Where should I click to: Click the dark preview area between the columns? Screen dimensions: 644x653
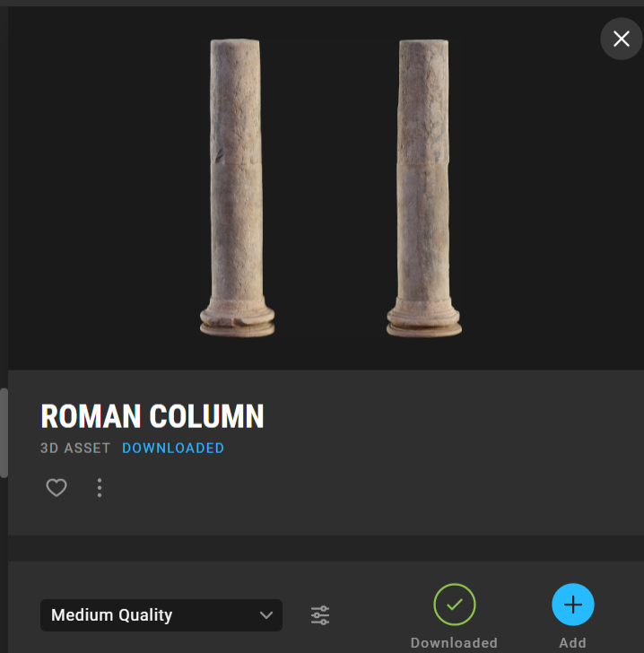click(x=330, y=187)
